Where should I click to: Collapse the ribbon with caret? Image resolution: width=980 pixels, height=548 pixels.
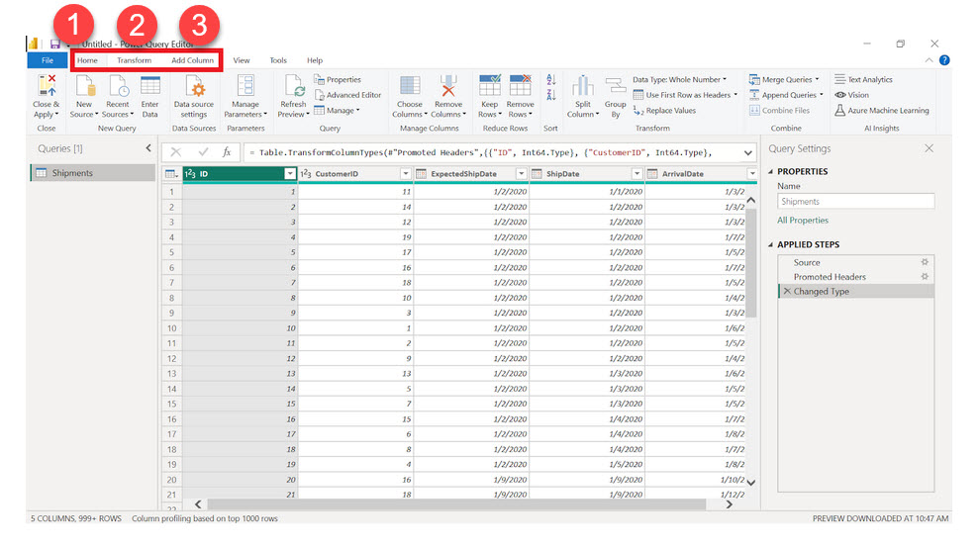tap(929, 60)
